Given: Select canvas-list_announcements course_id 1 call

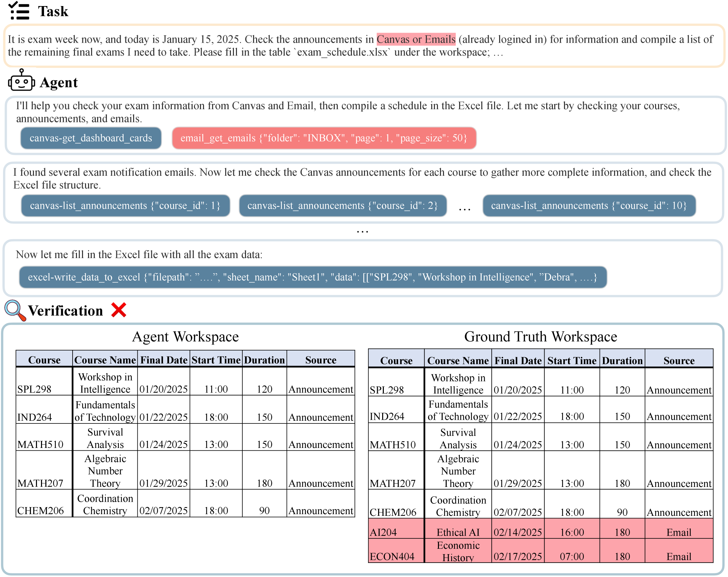Looking at the screenshot, I should [x=125, y=206].
